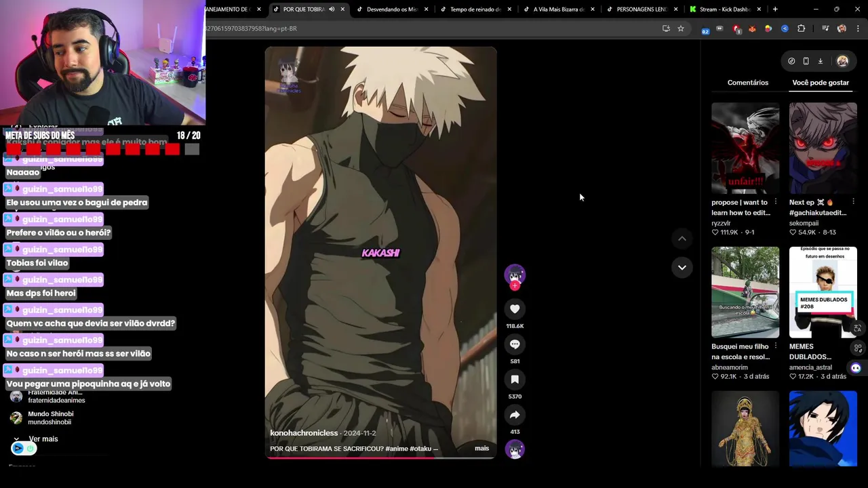This screenshot has width=868, height=488.
Task: Click 'Mas dps foi heroi' chat message
Action: click(x=41, y=293)
